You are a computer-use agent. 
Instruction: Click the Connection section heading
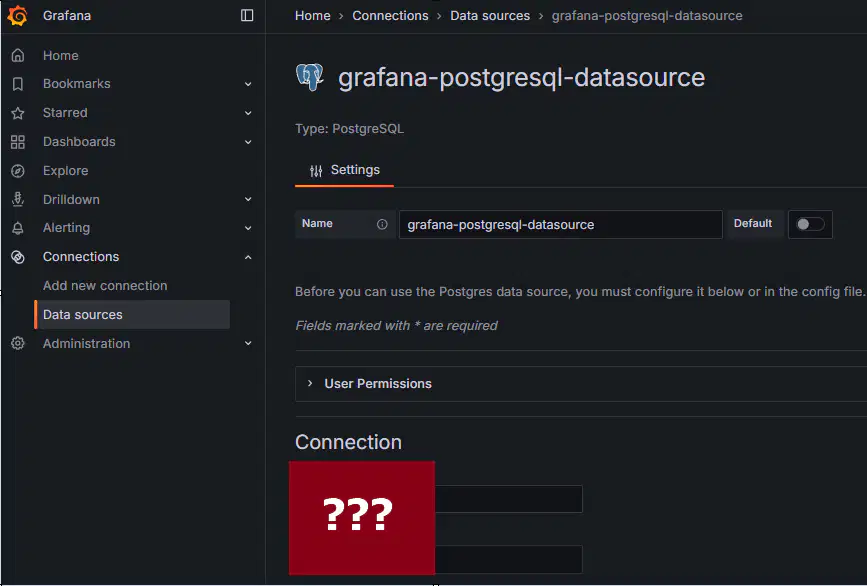[x=348, y=442]
